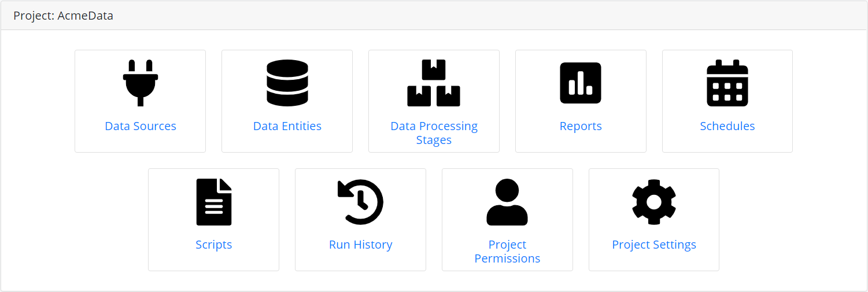
Task: Navigate to the Schedules link
Action: coord(727,126)
